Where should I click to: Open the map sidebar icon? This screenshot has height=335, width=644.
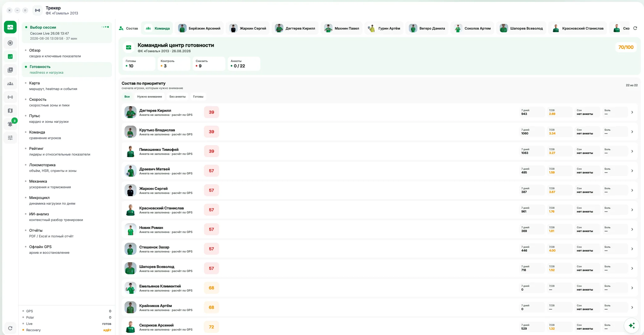[10, 111]
